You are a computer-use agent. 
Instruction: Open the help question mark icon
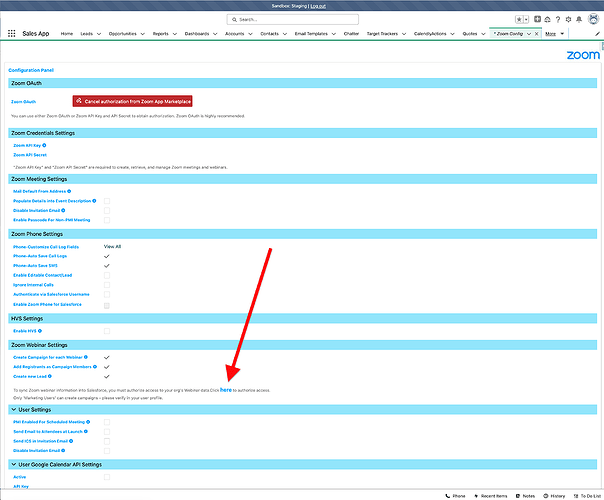(558, 19)
